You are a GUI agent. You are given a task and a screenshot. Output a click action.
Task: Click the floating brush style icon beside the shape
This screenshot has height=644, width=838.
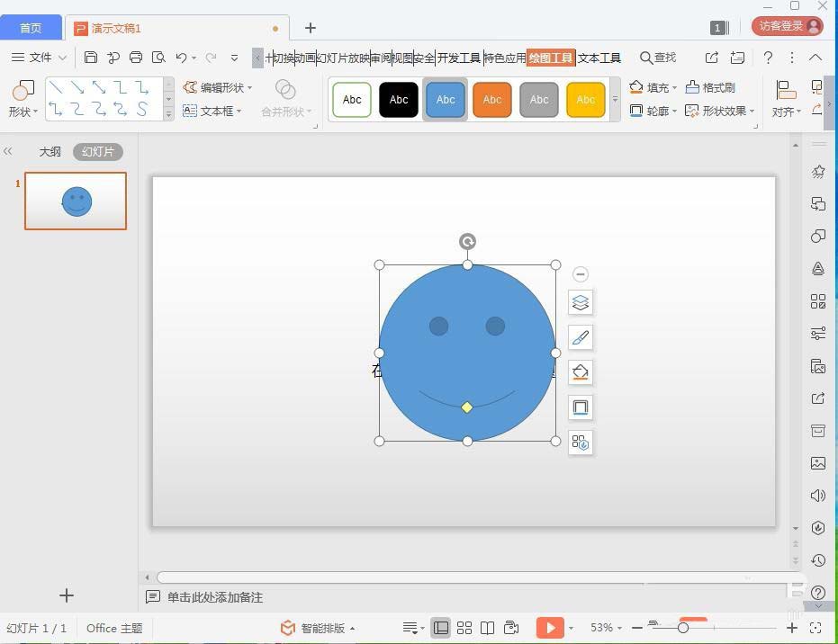point(581,337)
